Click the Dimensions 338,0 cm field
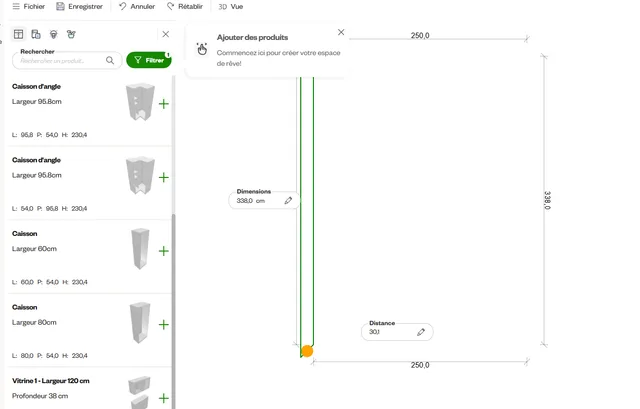 click(x=264, y=200)
